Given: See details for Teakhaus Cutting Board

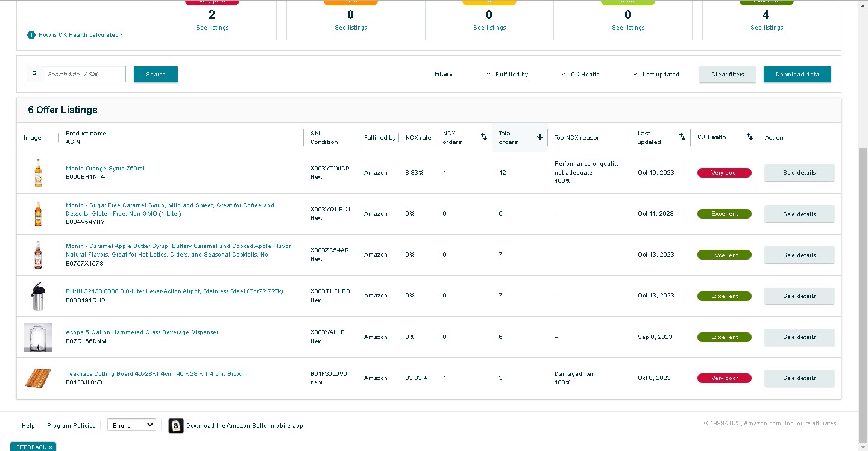Looking at the screenshot, I should (799, 378).
